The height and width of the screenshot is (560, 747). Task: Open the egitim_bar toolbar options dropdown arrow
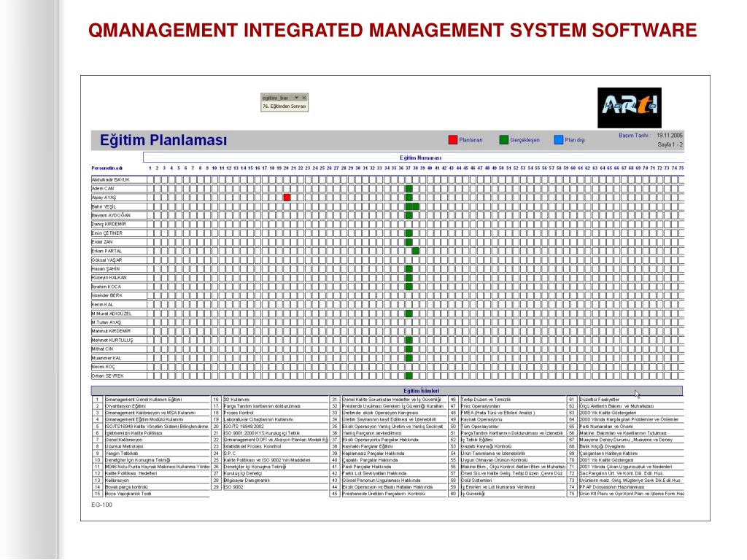click(296, 98)
